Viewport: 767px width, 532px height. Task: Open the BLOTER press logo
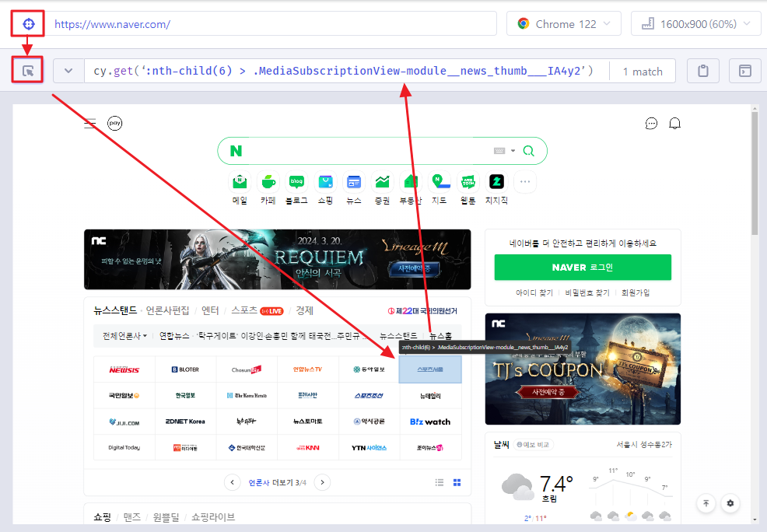pyautogui.click(x=185, y=369)
